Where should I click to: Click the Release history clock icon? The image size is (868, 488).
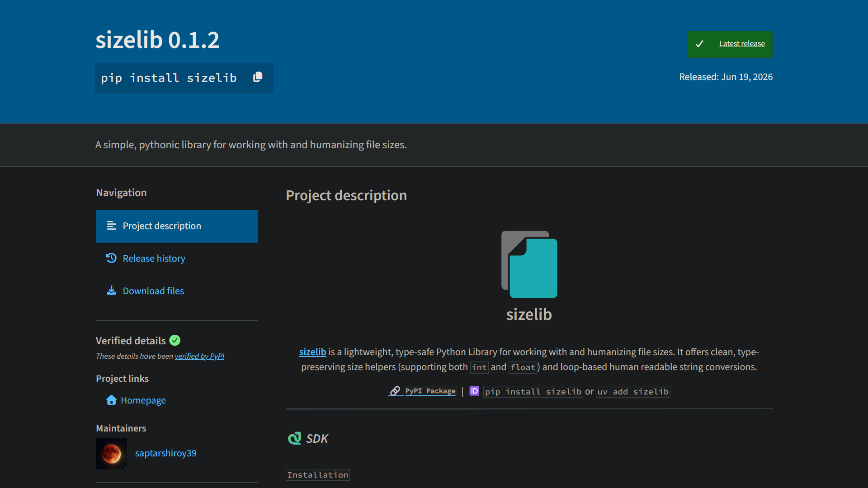[111, 258]
